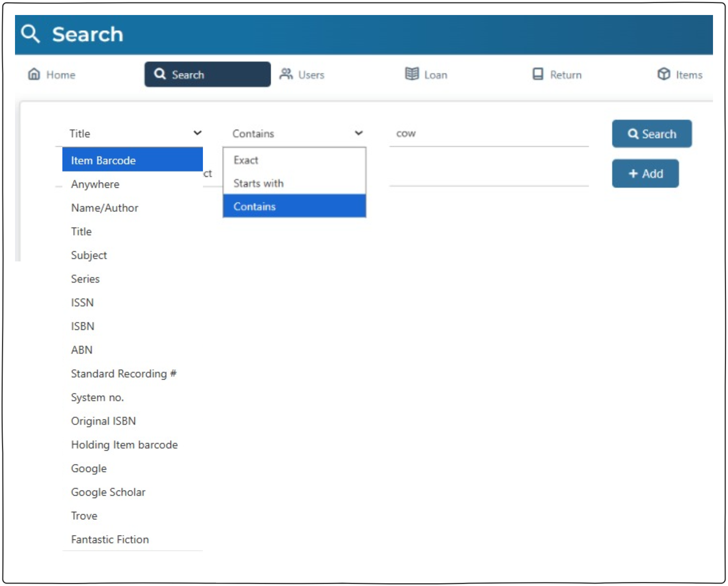This screenshot has height=586, width=728.
Task: Click the Home house icon
Action: click(34, 74)
